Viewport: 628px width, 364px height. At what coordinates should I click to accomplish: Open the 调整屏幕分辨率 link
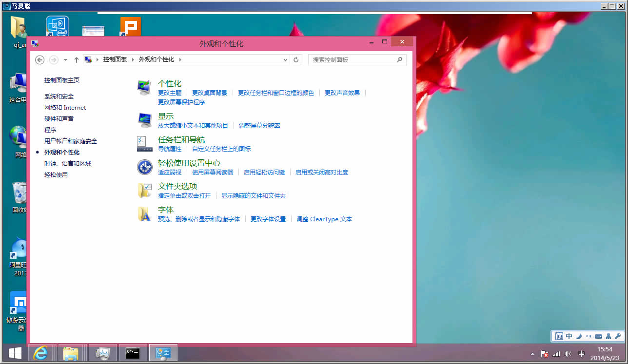point(259,125)
